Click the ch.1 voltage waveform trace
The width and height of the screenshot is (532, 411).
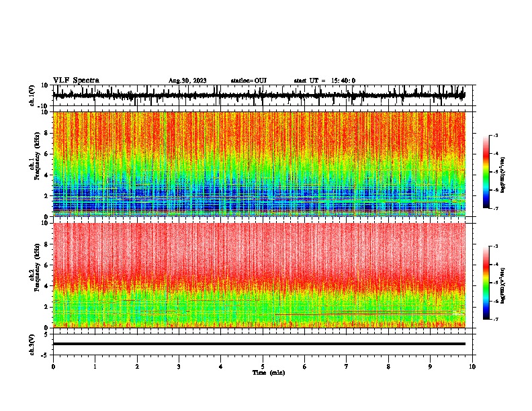259,95
